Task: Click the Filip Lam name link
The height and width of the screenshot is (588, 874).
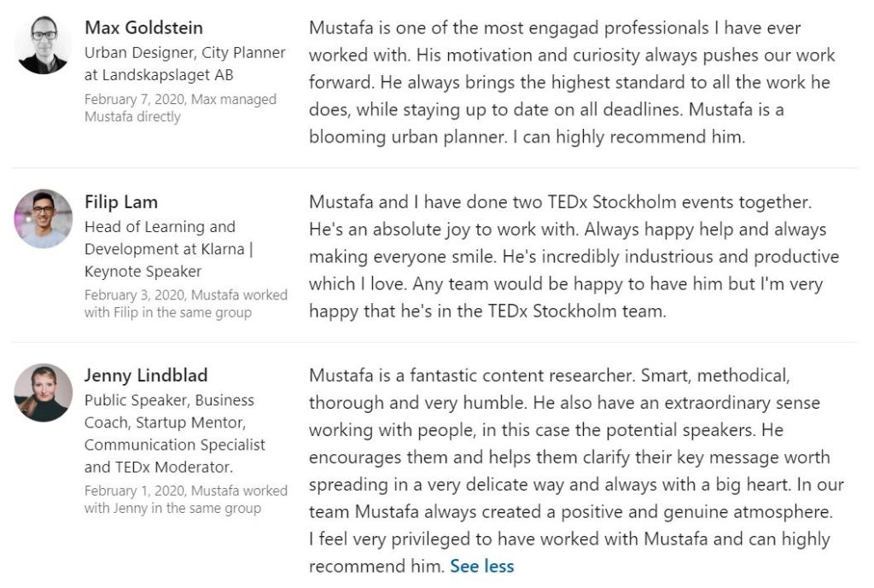Action: coord(120,202)
